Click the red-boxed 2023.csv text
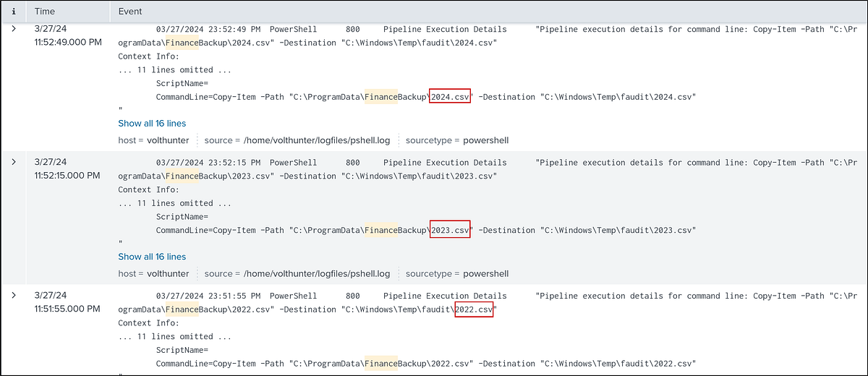The height and width of the screenshot is (376, 868). tap(450, 230)
